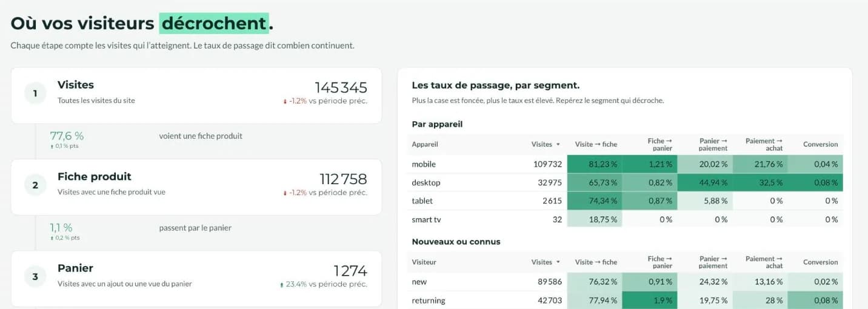
Task: Click '-1.2% vs période préc.' in Fiche produit card
Action: [x=325, y=193]
